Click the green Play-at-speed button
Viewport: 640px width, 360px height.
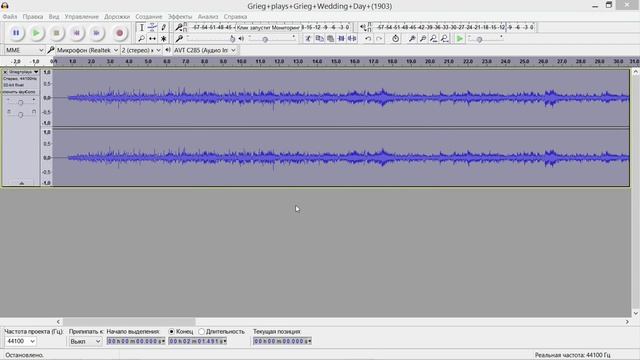(x=460, y=38)
